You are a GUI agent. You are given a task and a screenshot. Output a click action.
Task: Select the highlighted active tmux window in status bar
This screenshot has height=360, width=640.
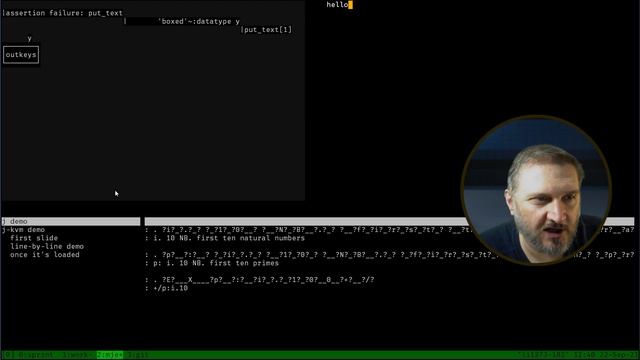(x=110, y=355)
